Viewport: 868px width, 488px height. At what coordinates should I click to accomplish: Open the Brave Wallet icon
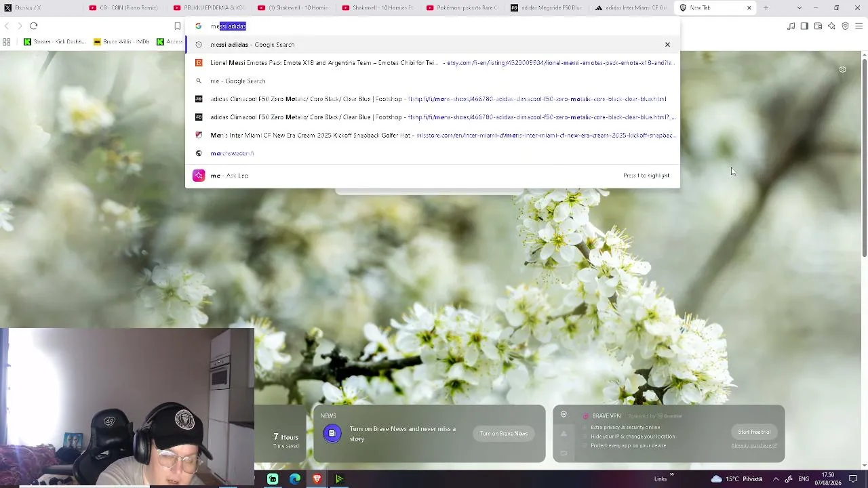pyautogui.click(x=818, y=26)
